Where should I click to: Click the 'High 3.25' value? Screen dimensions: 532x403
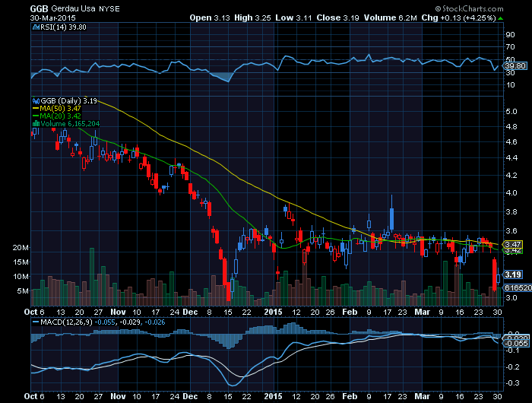[x=252, y=17]
